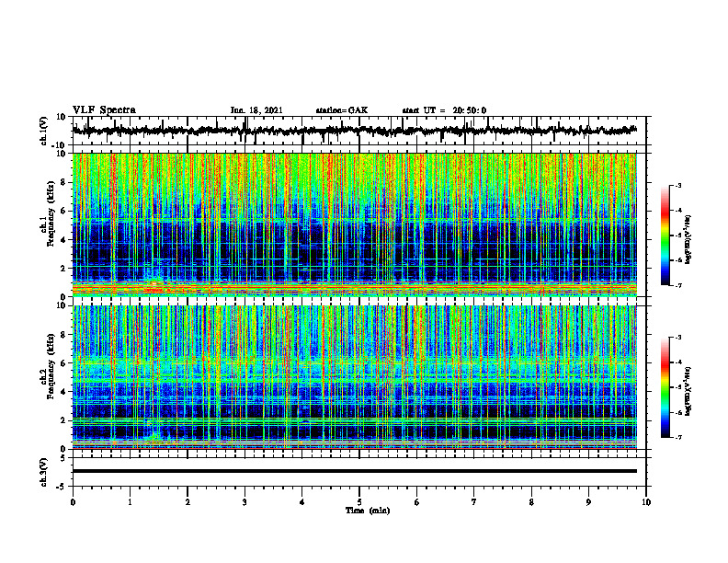Click the "4" kHz tick on the ch.1 spectrogram axis

(64, 240)
